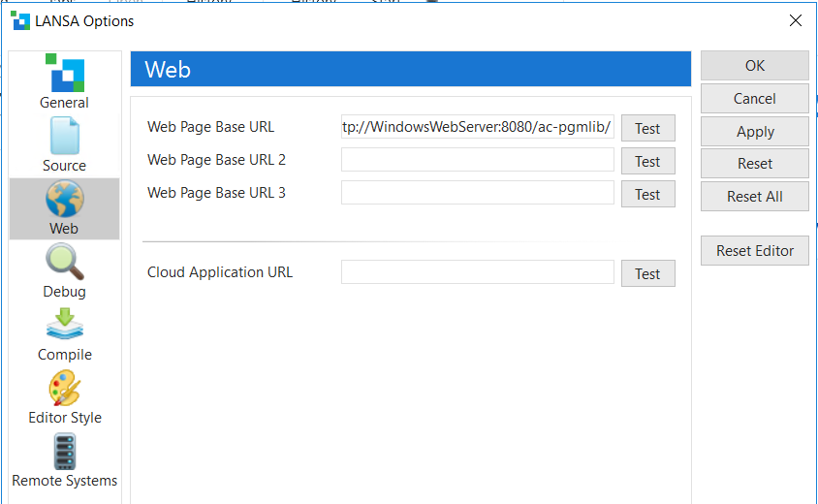The image size is (818, 504).
Task: Test the Web Page Base URL 3
Action: click(648, 194)
